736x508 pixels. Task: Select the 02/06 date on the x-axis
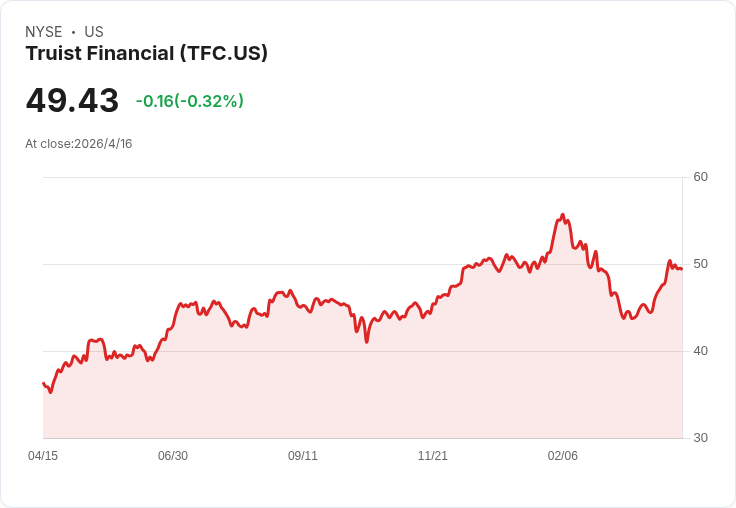click(563, 456)
